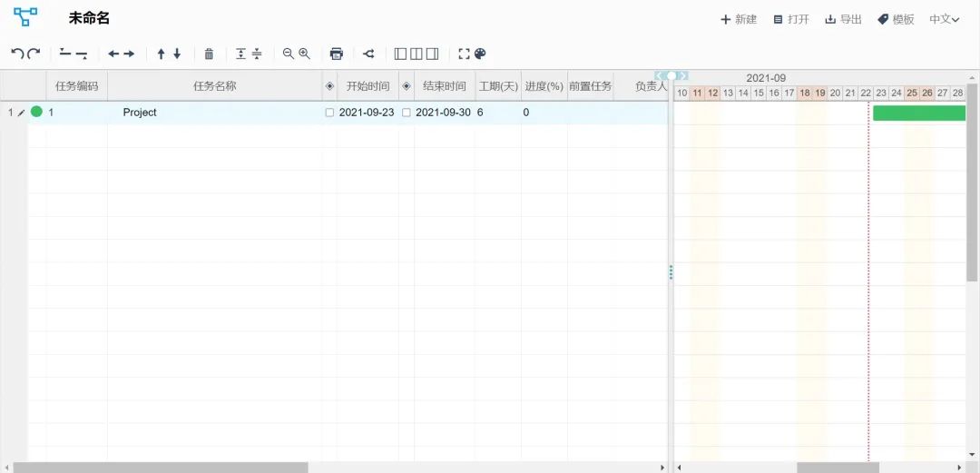Outdent task with the left arrow

pos(113,54)
